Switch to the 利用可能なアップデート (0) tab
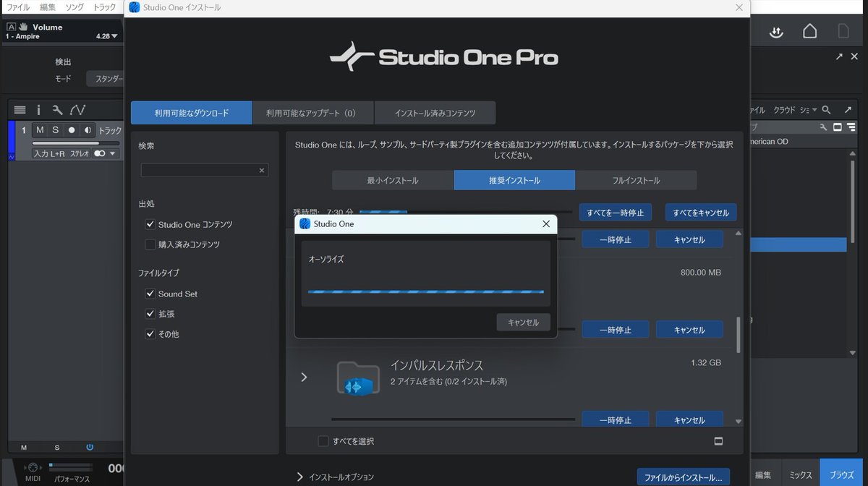Viewport: 868px width, 486px height. [x=312, y=113]
